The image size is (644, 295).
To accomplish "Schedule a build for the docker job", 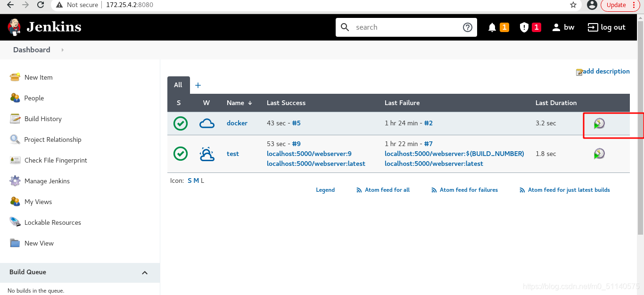I will pyautogui.click(x=599, y=123).
